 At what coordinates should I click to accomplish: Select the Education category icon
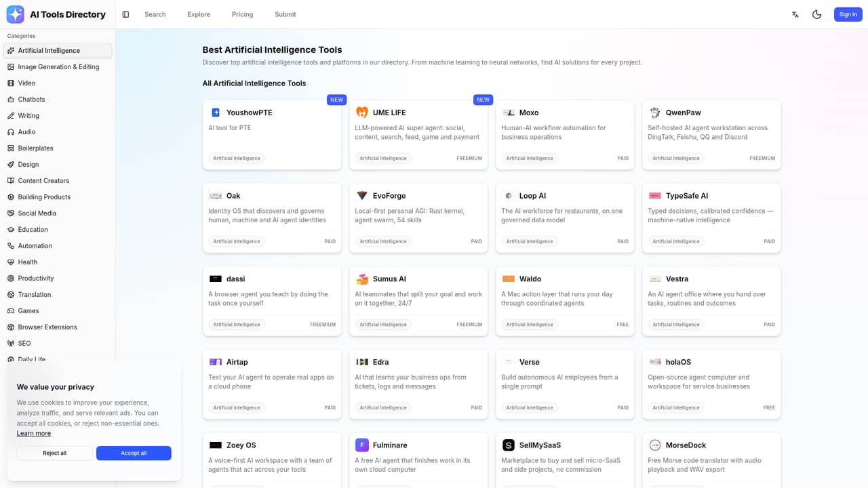pos(11,230)
